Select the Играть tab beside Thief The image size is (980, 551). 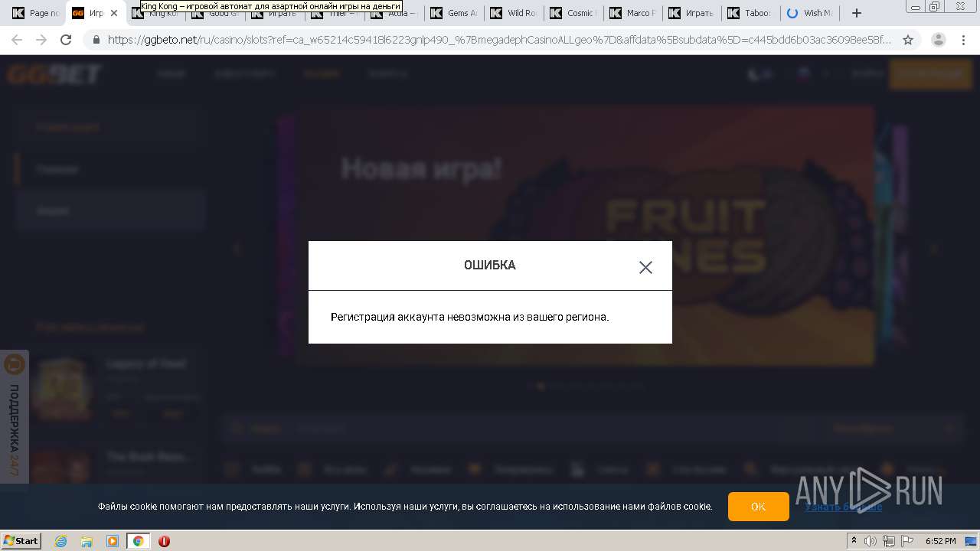pos(276,14)
